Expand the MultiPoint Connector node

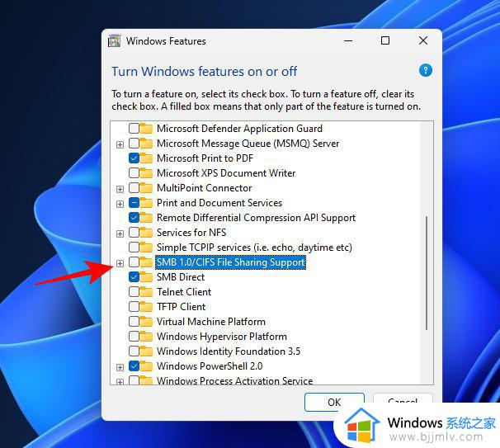coord(120,189)
